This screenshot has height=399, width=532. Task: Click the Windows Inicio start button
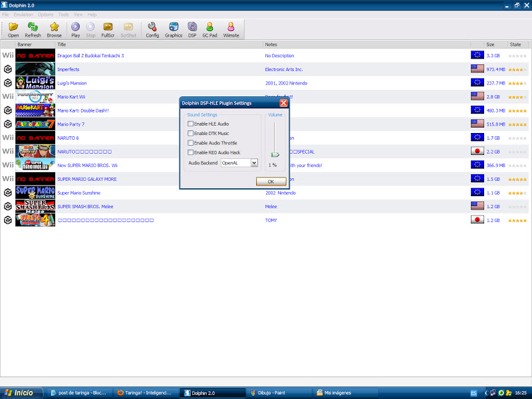click(x=21, y=393)
